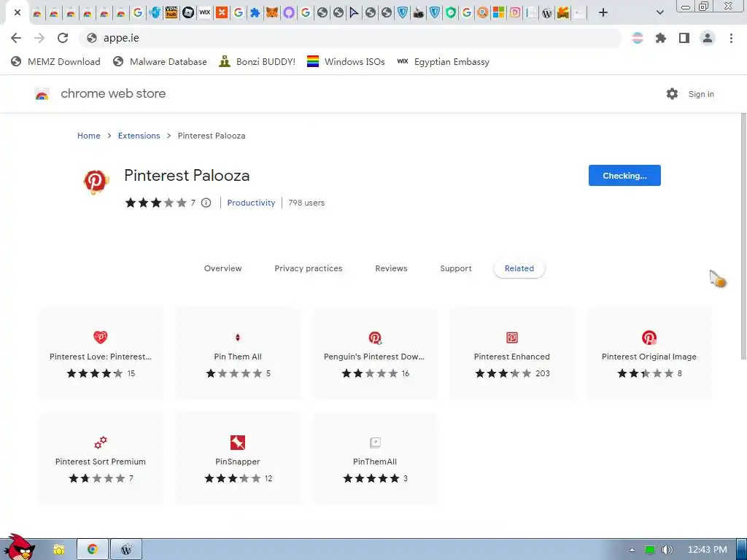Open the Malware Database bookmark
The image size is (747, 560).
(160, 62)
